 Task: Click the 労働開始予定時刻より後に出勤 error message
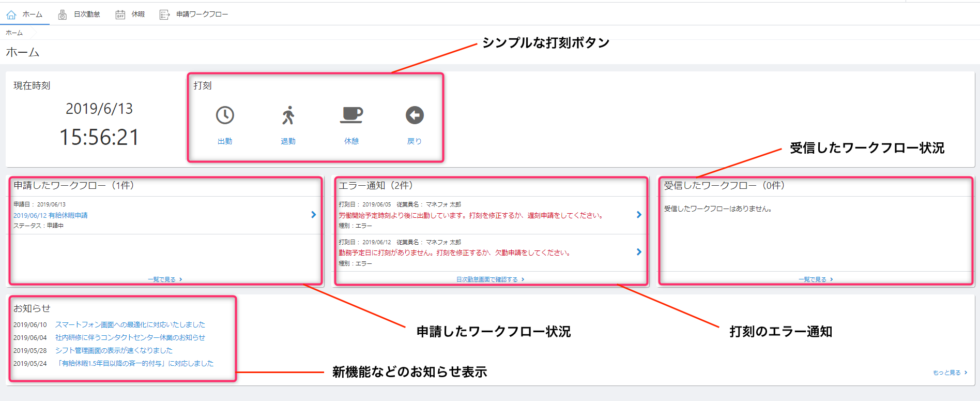[x=471, y=215]
